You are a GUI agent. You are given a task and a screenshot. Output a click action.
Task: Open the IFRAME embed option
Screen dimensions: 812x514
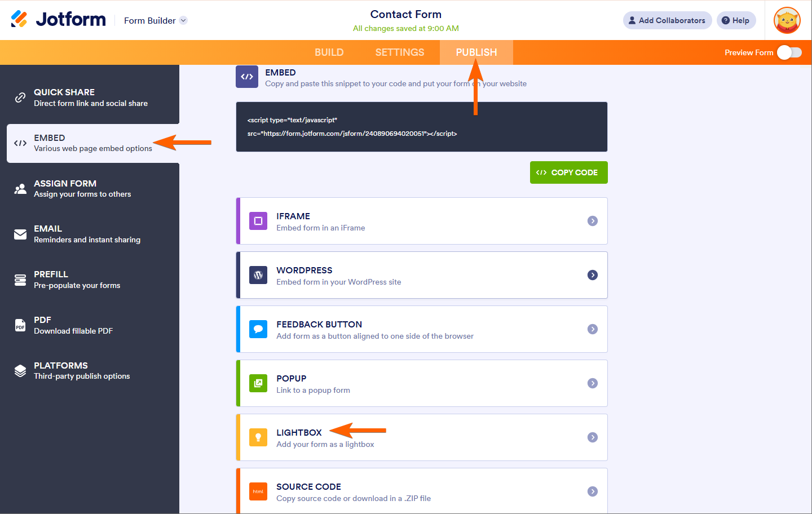[x=422, y=221]
